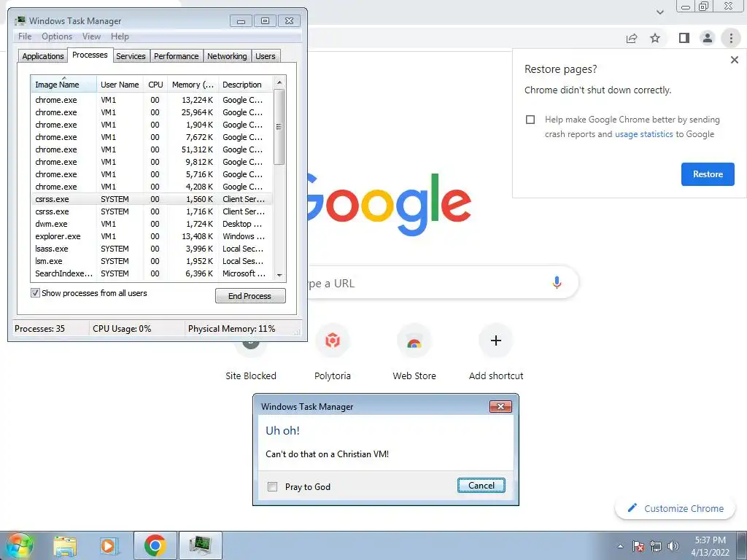Select chrome.exe row using 25,964 K
The width and height of the screenshot is (747, 560).
152,112
